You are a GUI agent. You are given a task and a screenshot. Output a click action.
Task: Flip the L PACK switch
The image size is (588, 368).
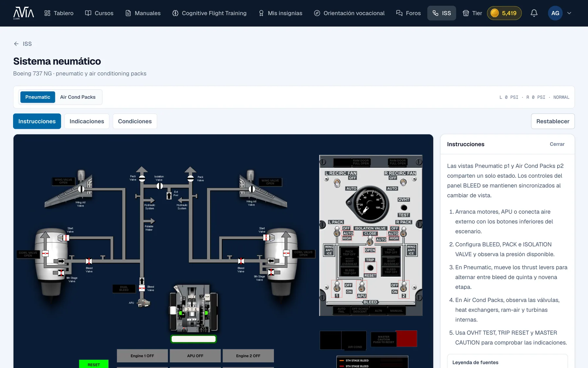(x=337, y=232)
